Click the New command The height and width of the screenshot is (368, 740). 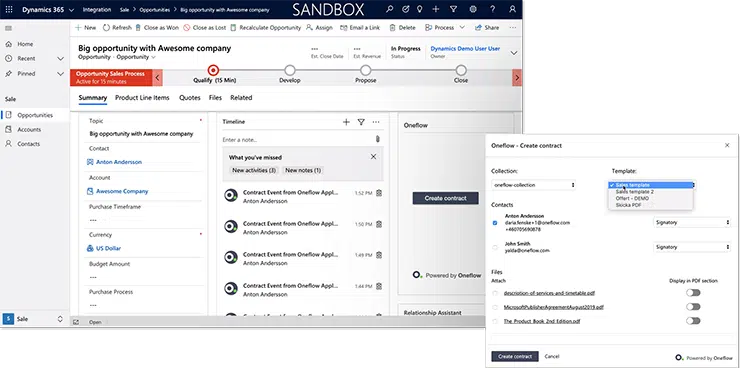85,28
